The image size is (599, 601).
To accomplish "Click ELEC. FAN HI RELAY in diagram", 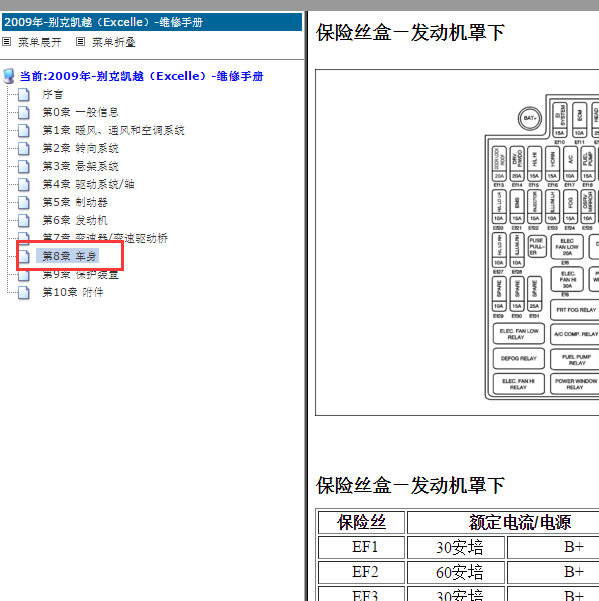I will (x=519, y=384).
